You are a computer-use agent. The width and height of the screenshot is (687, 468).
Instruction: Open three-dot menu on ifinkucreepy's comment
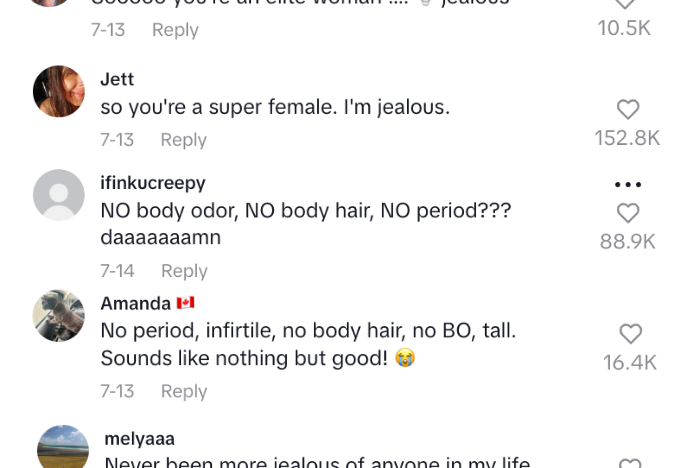628,185
